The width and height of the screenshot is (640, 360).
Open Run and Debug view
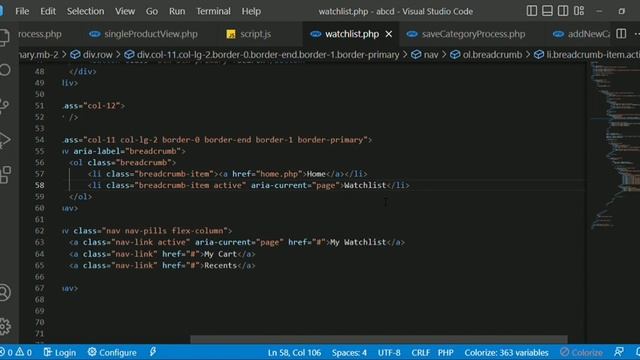pos(5,140)
